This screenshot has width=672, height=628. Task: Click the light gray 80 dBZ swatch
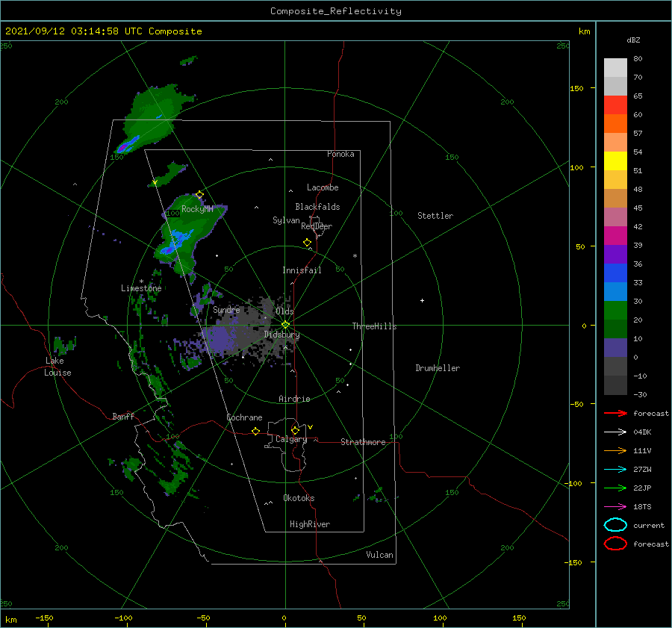[x=615, y=67]
